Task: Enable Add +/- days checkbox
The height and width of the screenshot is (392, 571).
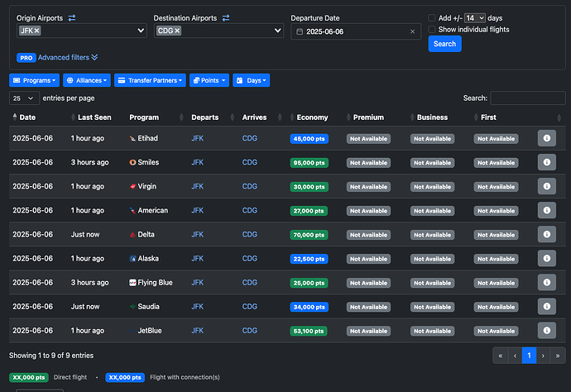Action: 431,18
